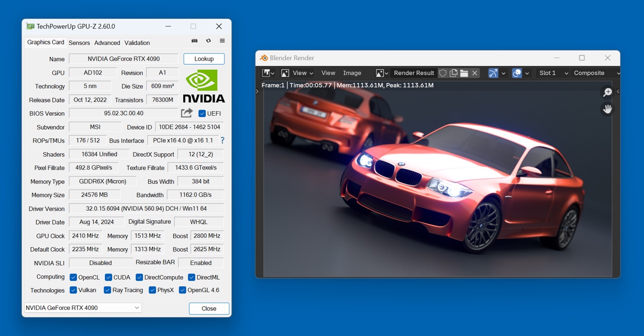Screen dimensions: 644x336
Task: Toggle the Blender overlays icon
Action: coord(517,73)
